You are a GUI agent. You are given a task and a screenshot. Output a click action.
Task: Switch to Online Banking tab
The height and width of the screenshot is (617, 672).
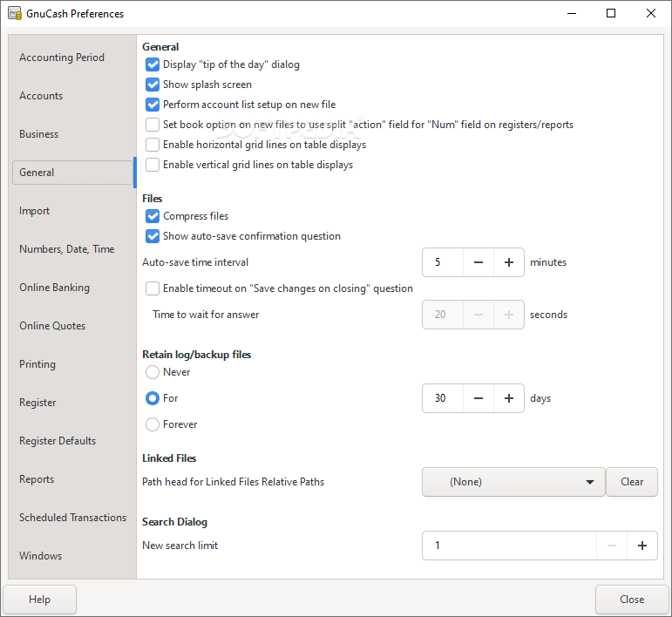[x=72, y=288]
